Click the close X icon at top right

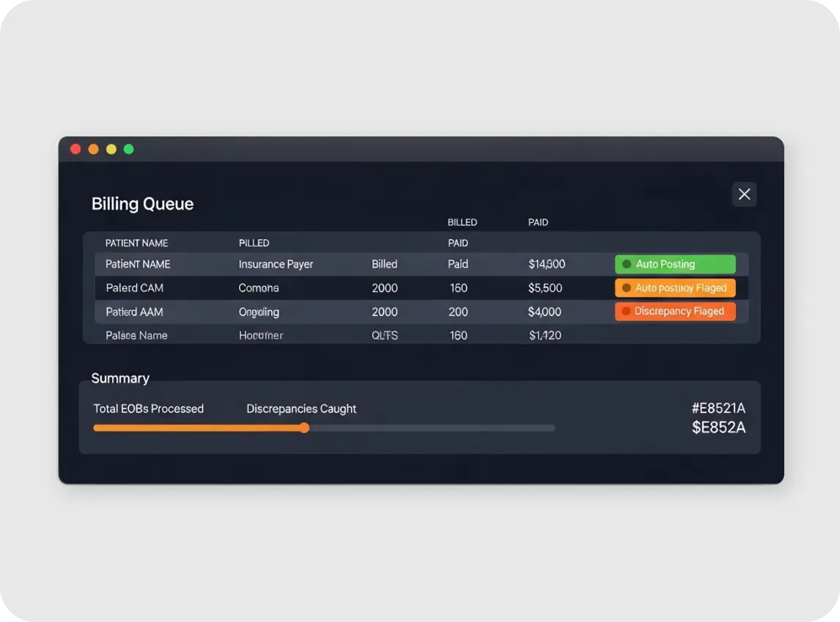[744, 194]
